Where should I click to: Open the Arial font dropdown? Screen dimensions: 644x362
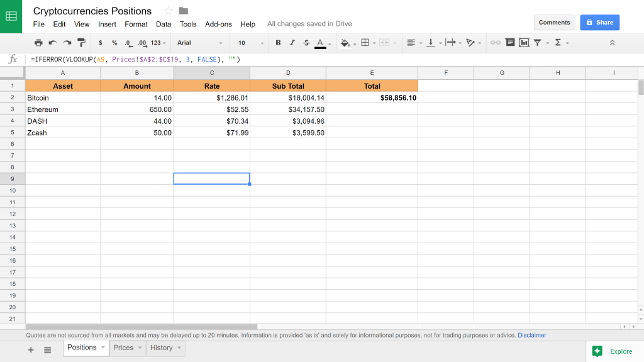[200, 43]
